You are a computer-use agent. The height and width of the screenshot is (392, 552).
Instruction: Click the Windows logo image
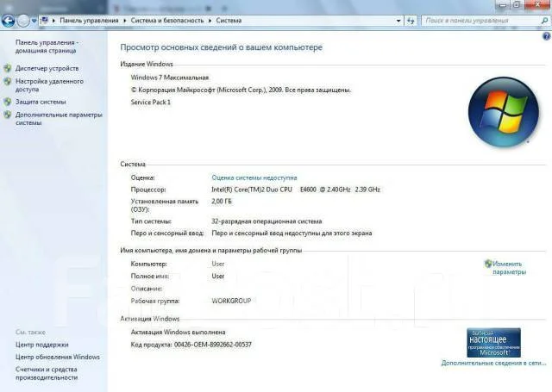click(504, 112)
